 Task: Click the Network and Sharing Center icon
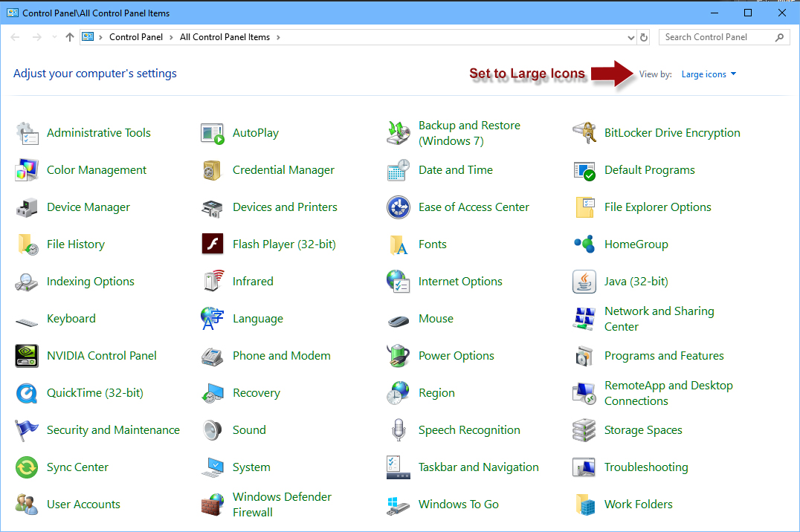pos(584,319)
